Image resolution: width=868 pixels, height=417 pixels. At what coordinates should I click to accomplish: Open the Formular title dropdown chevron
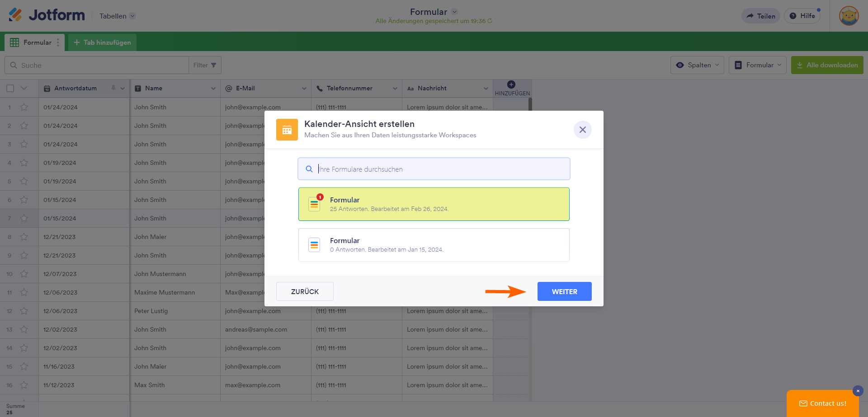(x=455, y=12)
